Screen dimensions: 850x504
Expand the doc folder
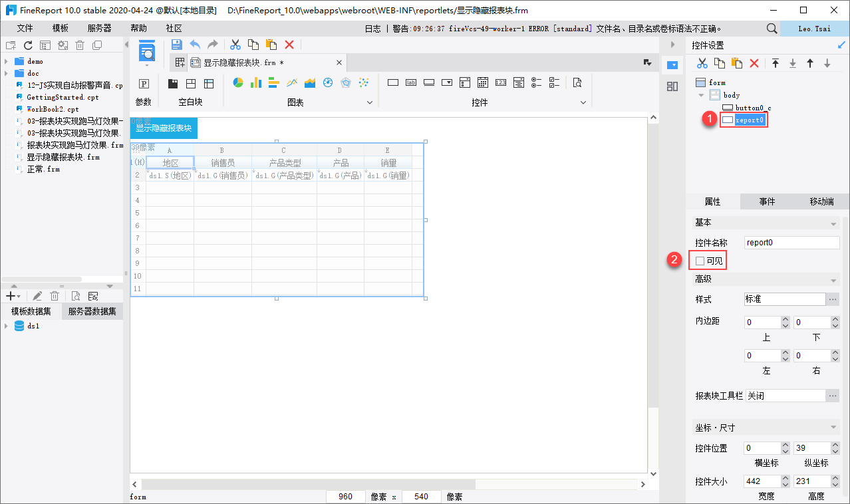tap(6, 73)
